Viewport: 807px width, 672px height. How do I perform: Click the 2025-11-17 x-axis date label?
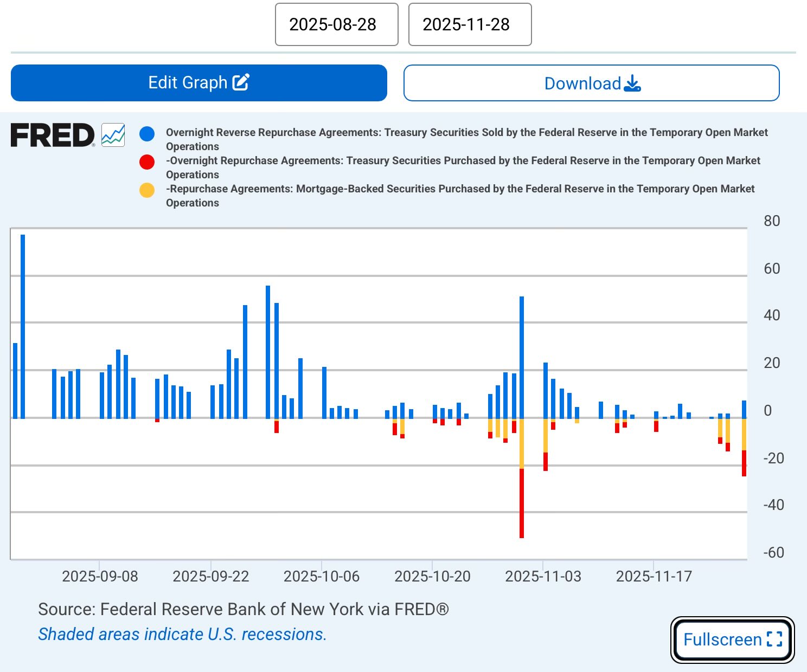click(x=654, y=576)
